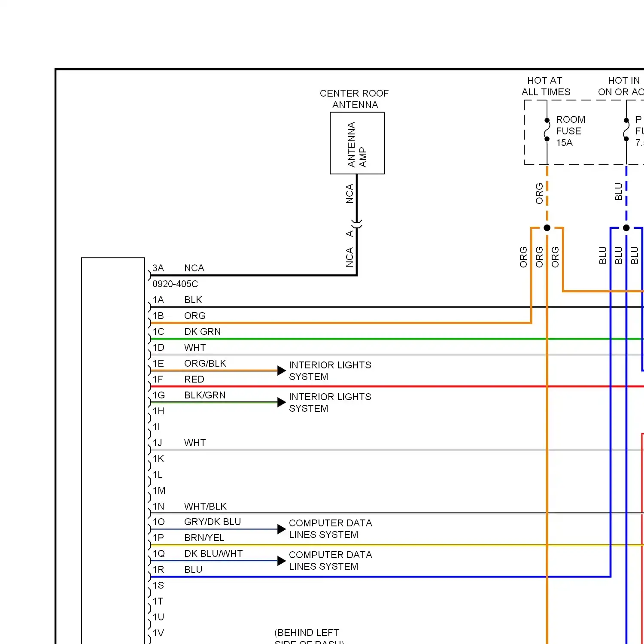Image resolution: width=644 pixels, height=644 pixels.
Task: Click INTERIOR LIGHTS SYSTEM after BLK/GRN wire
Action: pos(330,403)
